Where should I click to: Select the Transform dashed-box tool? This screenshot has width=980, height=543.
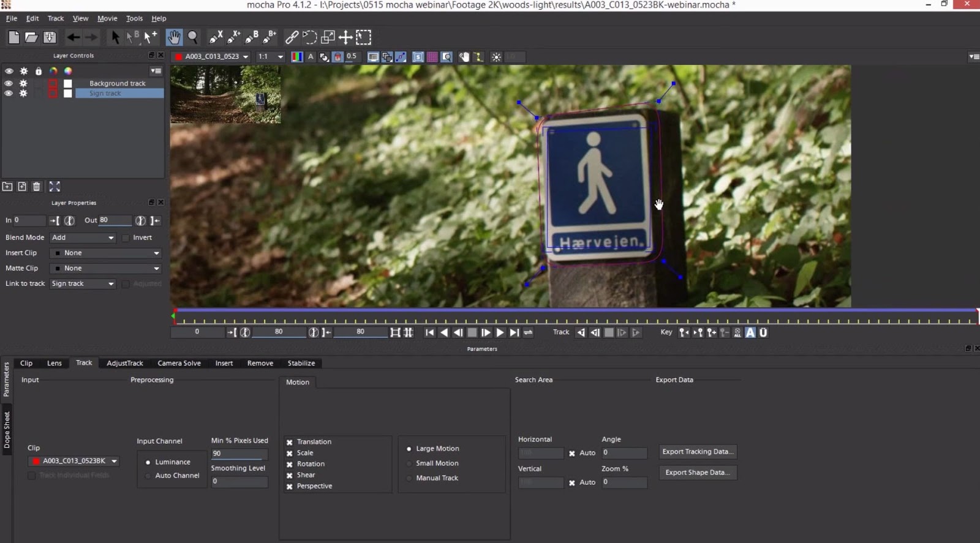364,37
